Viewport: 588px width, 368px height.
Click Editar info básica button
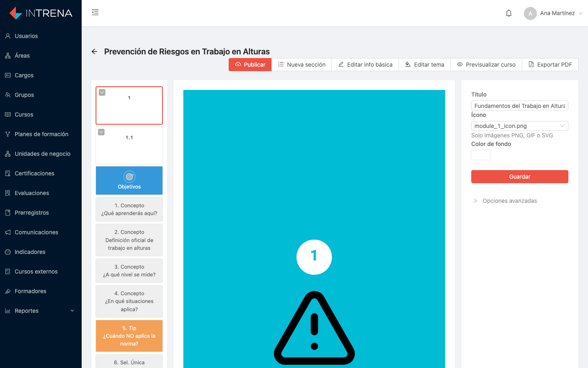365,65
